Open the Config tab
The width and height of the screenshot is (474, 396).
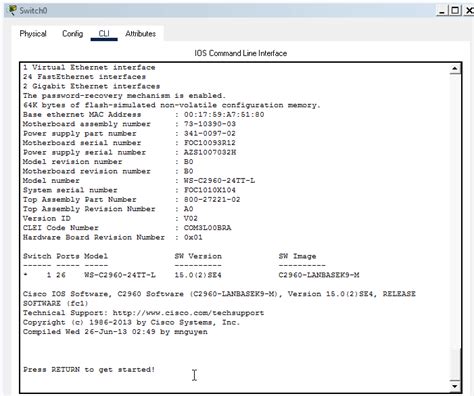[x=73, y=34]
